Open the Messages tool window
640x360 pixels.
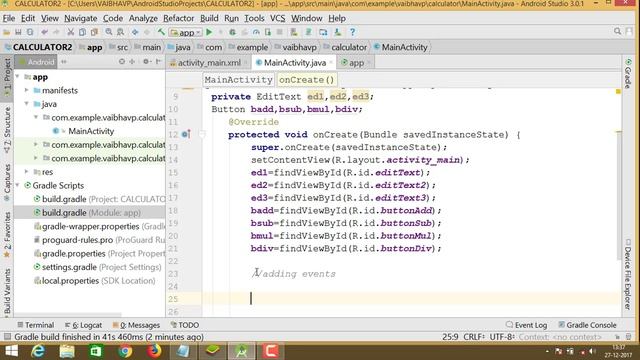point(136,325)
